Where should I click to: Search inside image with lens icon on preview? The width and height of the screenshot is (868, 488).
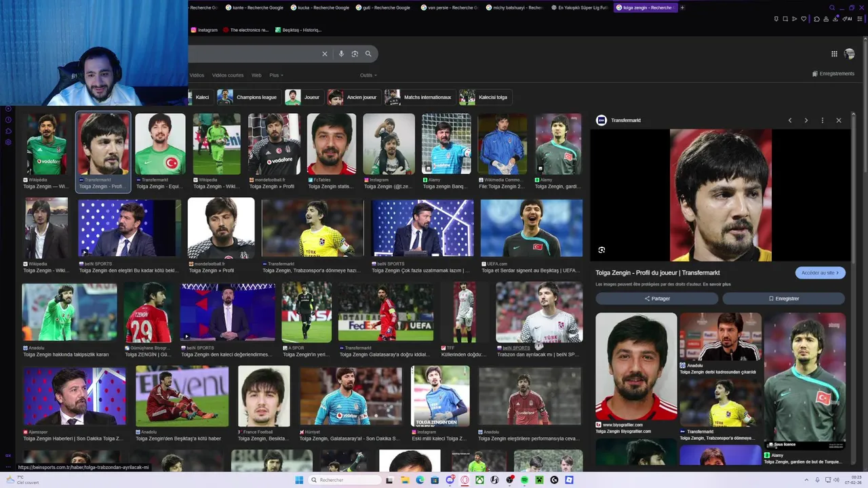click(601, 250)
